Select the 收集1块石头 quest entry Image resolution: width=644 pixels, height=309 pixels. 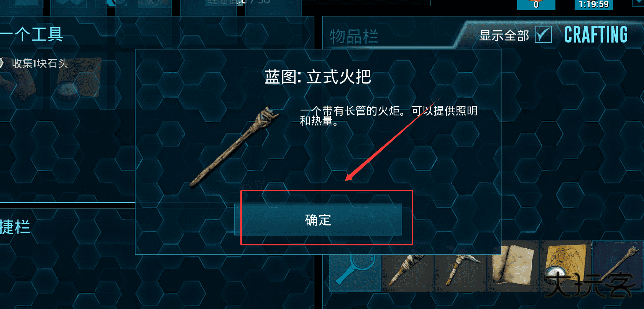40,63
